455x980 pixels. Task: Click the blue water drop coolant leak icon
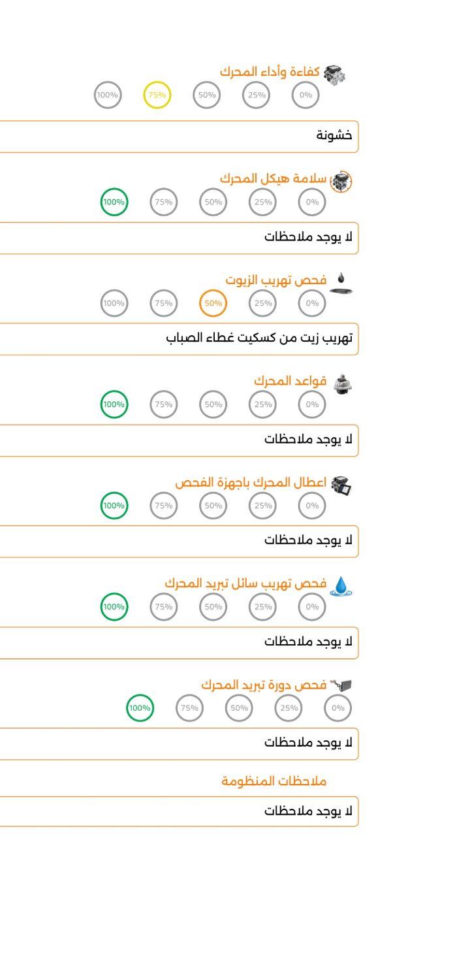click(x=340, y=586)
